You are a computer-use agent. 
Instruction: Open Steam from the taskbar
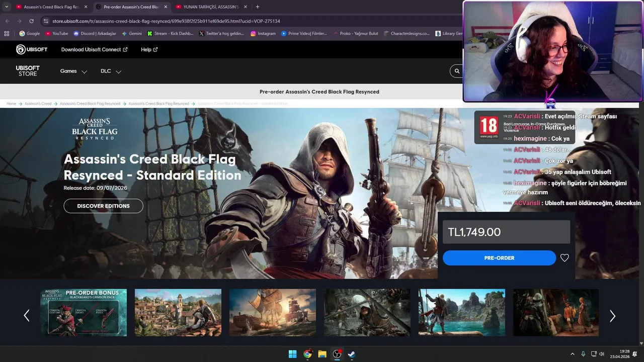tap(352, 354)
